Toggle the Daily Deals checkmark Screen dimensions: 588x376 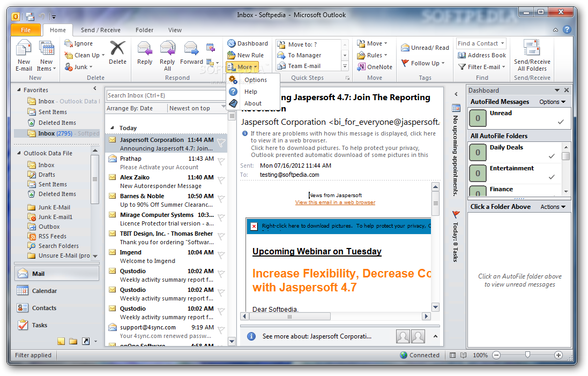pyautogui.click(x=552, y=156)
